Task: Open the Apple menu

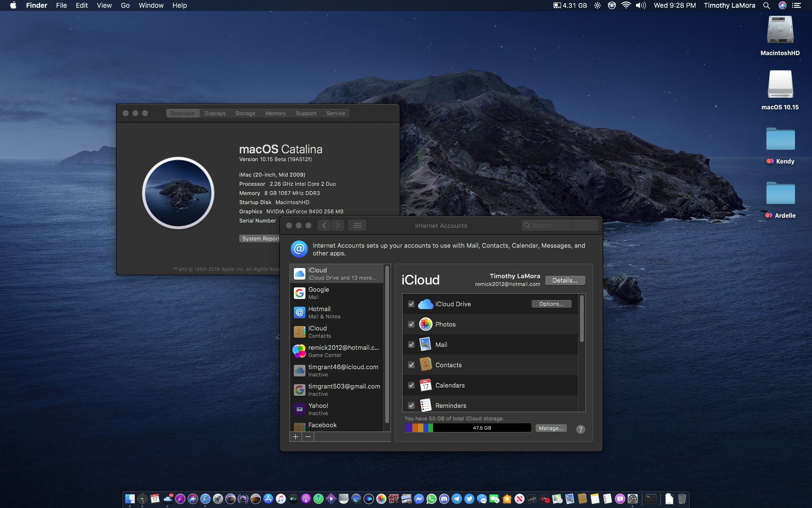Action: click(13, 5)
